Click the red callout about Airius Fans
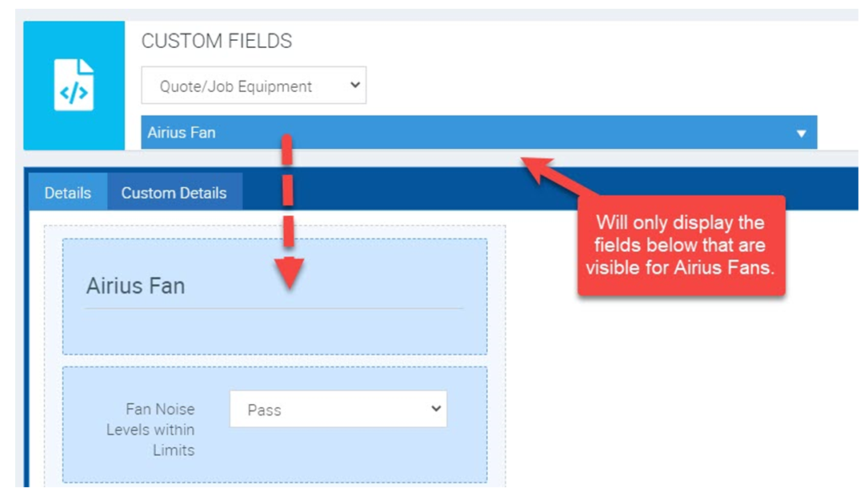This screenshot has height=500, width=868. pyautogui.click(x=680, y=246)
